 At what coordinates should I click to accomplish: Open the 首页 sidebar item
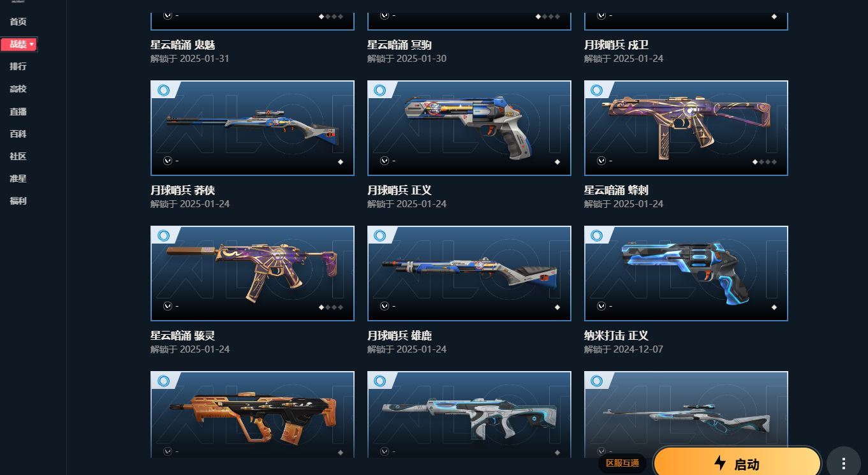coord(18,22)
